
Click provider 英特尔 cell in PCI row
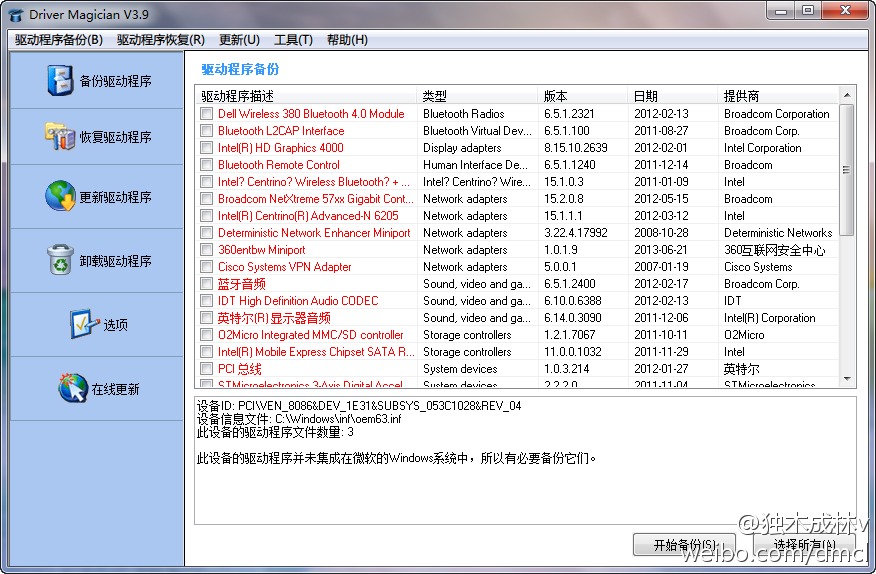[741, 369]
